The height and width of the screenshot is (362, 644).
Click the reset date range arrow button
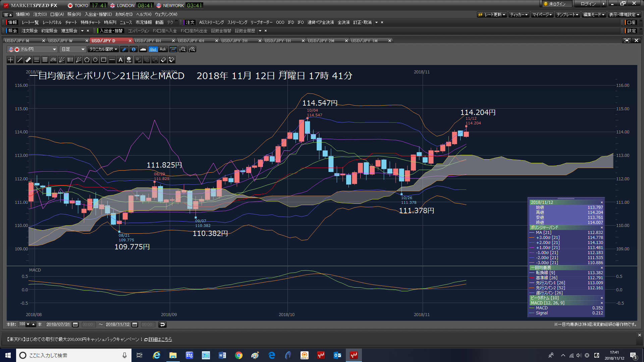(x=162, y=324)
